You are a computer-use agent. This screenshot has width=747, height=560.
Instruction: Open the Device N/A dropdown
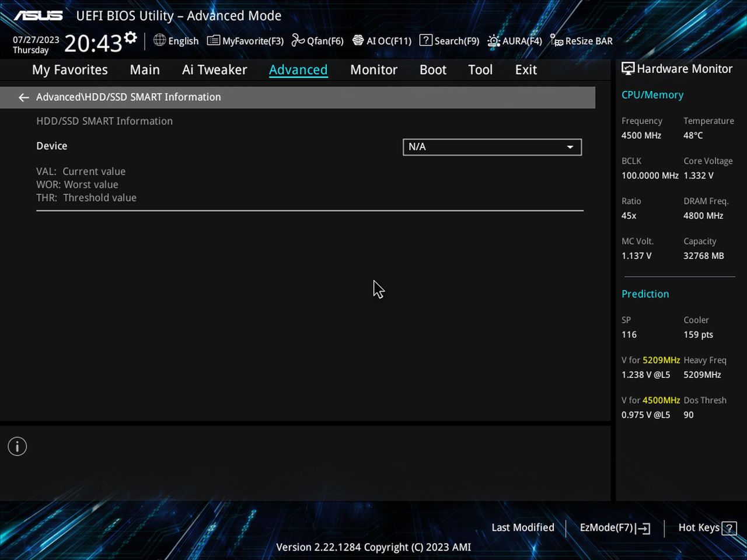tap(492, 147)
